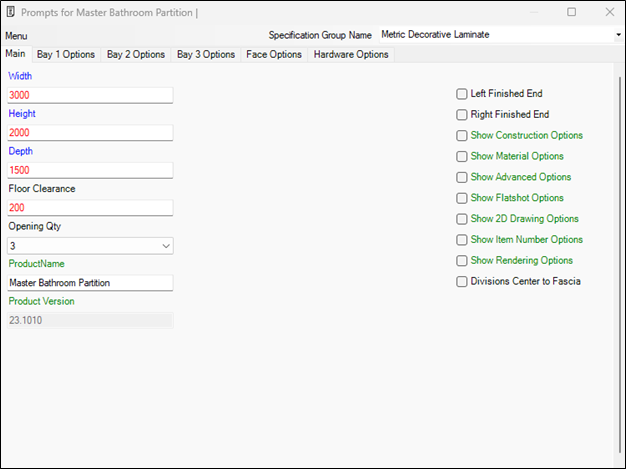The height and width of the screenshot is (469, 626).
Task: Tick Show Advanced Options checkbox
Action: 462,178
